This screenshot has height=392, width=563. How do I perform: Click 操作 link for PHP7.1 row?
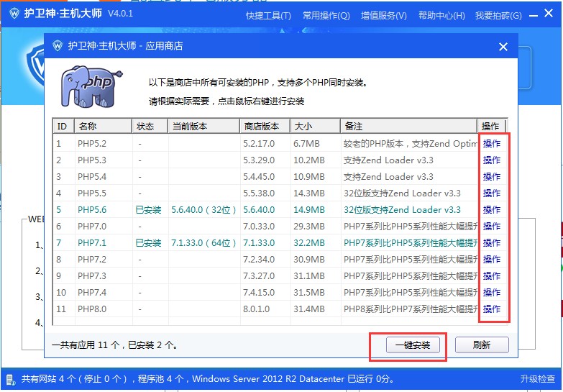click(492, 243)
